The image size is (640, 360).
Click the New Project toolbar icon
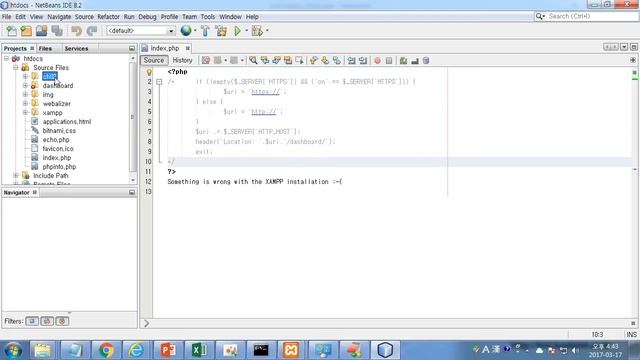point(26,31)
